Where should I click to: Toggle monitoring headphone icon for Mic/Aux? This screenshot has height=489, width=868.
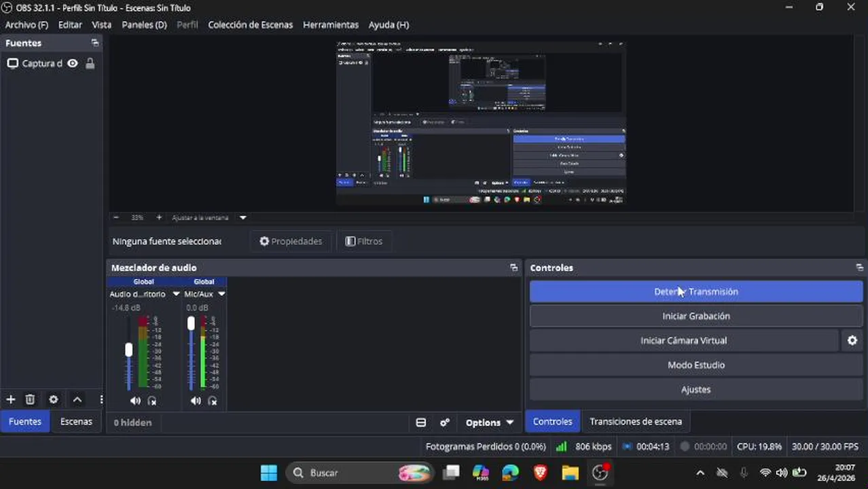(x=213, y=401)
